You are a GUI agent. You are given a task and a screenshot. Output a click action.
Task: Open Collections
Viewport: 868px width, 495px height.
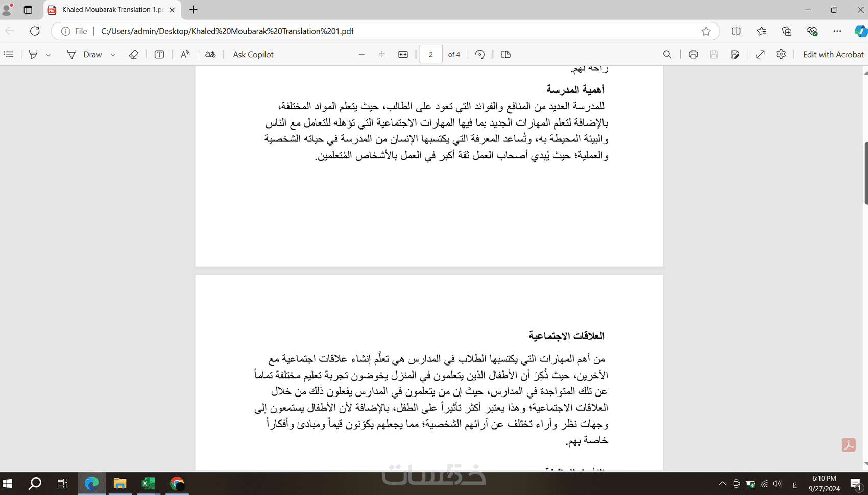pyautogui.click(x=787, y=31)
